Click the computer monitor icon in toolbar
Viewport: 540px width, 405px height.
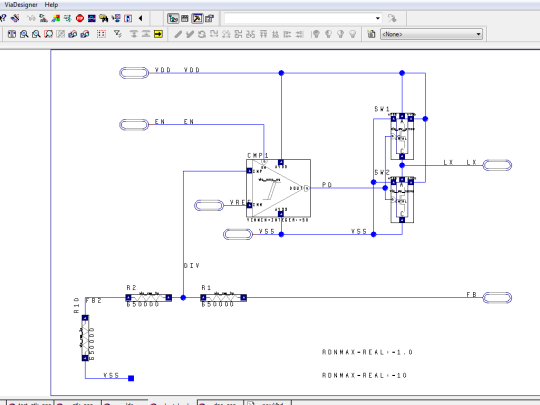click(x=116, y=18)
